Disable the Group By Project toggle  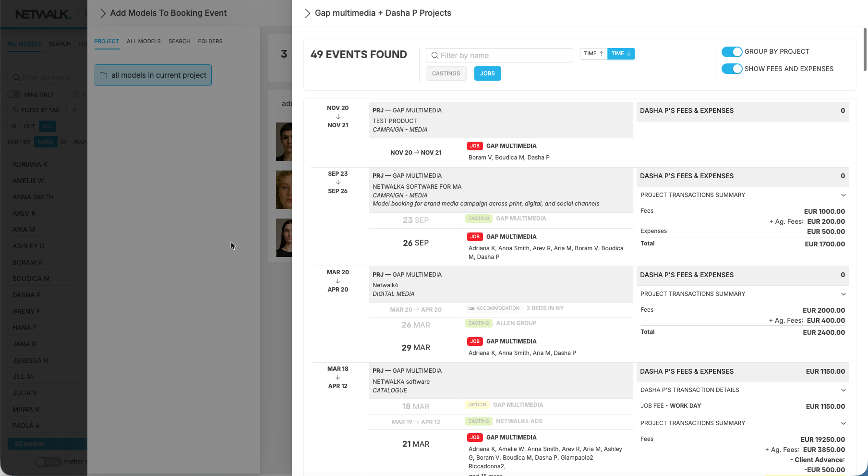(x=732, y=52)
